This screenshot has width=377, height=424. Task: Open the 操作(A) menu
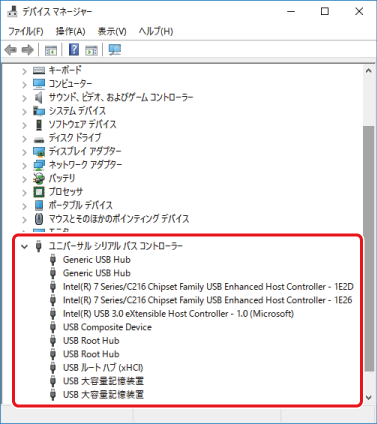click(70, 31)
